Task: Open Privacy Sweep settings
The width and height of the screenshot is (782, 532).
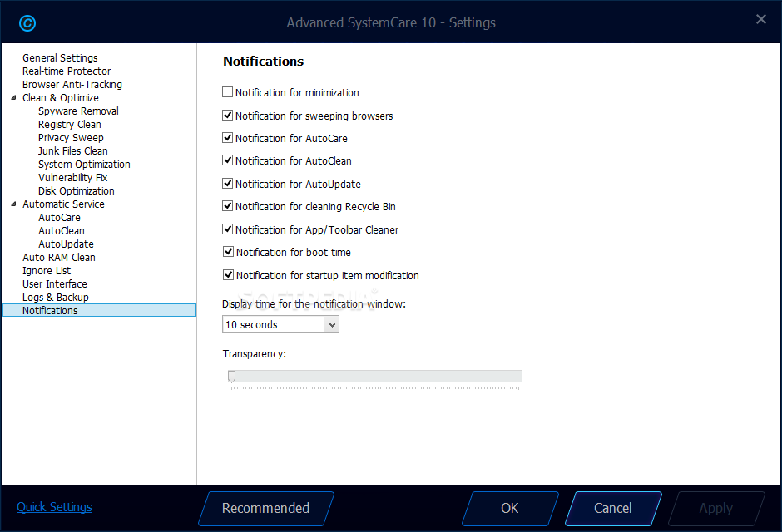Action: (71, 137)
